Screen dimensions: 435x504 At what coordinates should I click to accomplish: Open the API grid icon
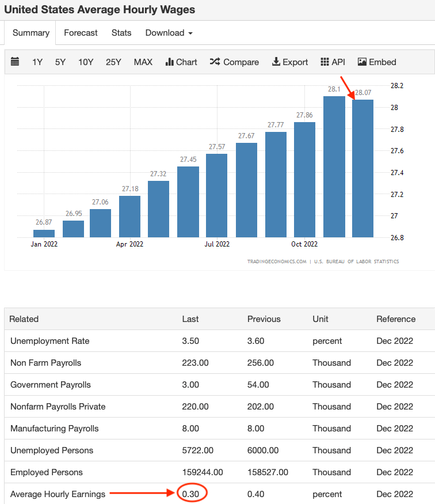(325, 62)
